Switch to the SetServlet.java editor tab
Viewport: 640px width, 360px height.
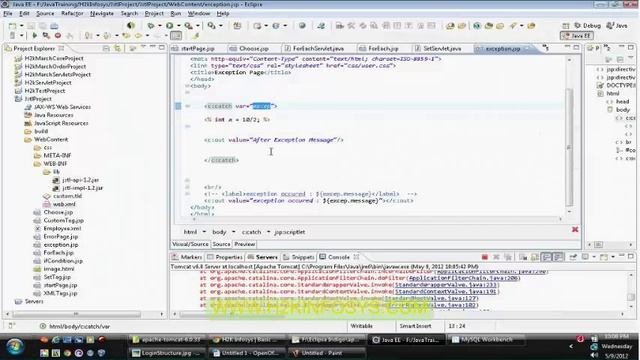442,49
